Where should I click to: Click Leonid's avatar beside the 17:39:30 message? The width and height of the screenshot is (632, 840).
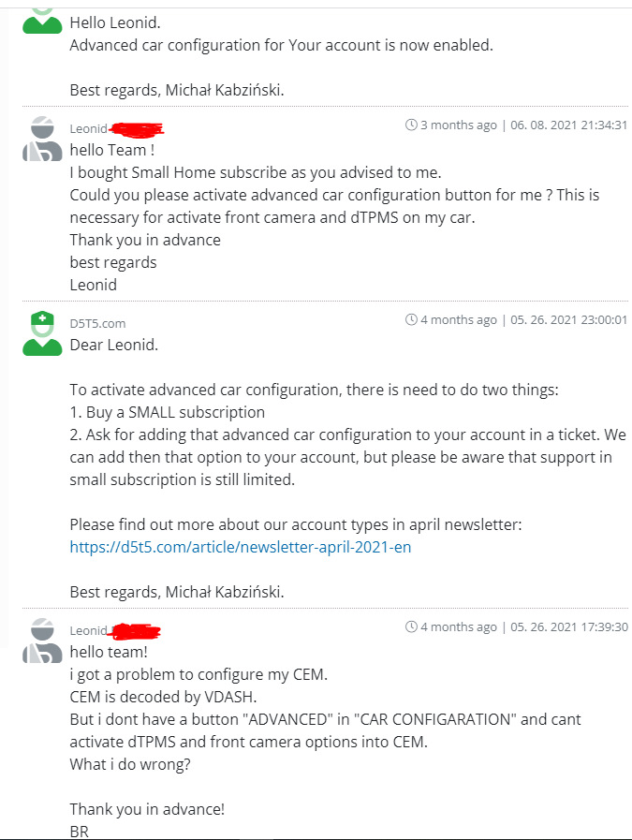coord(42,641)
